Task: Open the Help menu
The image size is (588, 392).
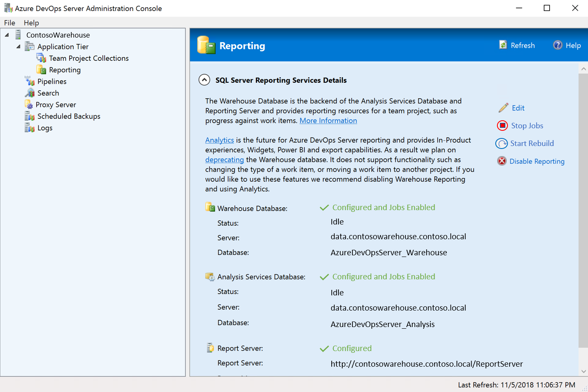Action: click(31, 23)
